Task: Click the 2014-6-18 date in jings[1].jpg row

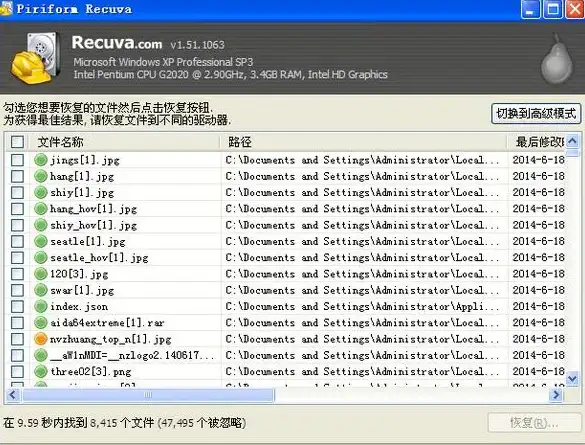Action: [538, 160]
